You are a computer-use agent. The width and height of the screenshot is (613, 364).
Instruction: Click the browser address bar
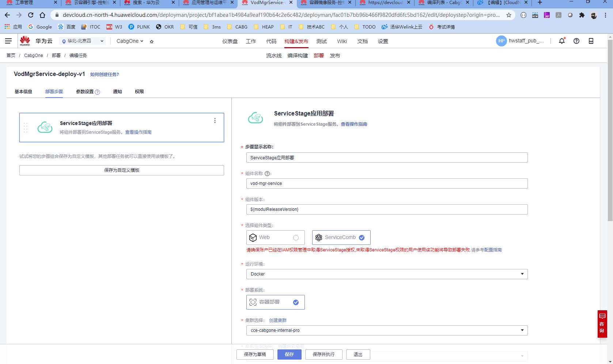tap(281, 15)
